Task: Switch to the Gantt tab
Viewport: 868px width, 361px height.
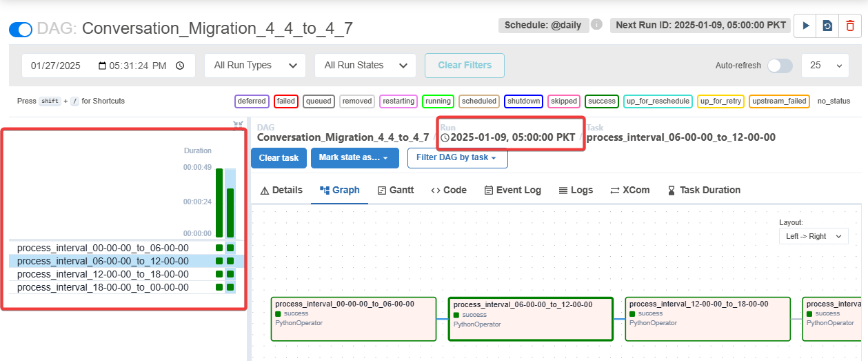Action: tap(396, 190)
